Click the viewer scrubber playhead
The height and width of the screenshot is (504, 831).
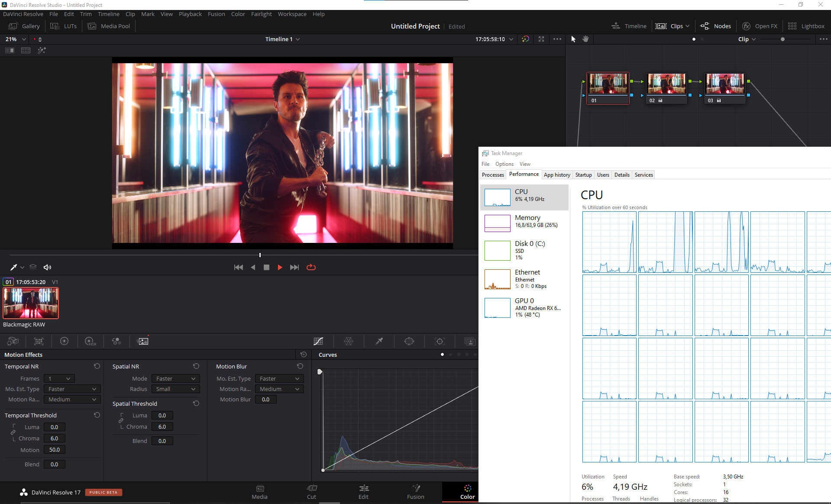coord(260,255)
